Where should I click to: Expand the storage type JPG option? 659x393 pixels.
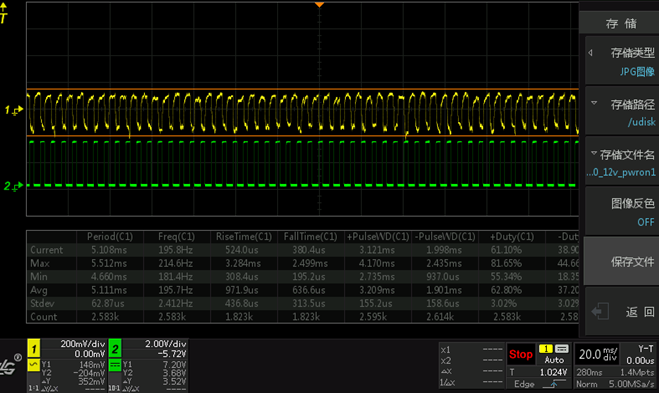[622, 60]
